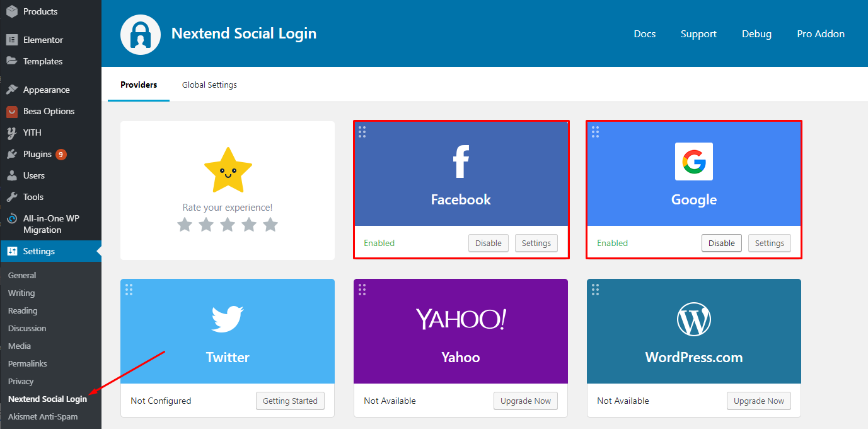
Task: Click the Google card drag handle
Action: tap(595, 132)
